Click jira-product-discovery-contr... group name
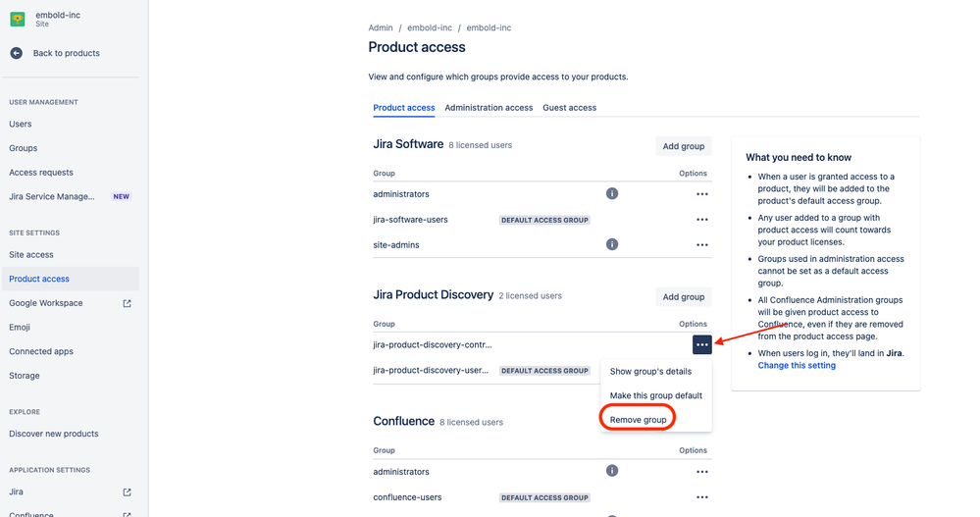The width and height of the screenshot is (980, 517). pos(433,344)
